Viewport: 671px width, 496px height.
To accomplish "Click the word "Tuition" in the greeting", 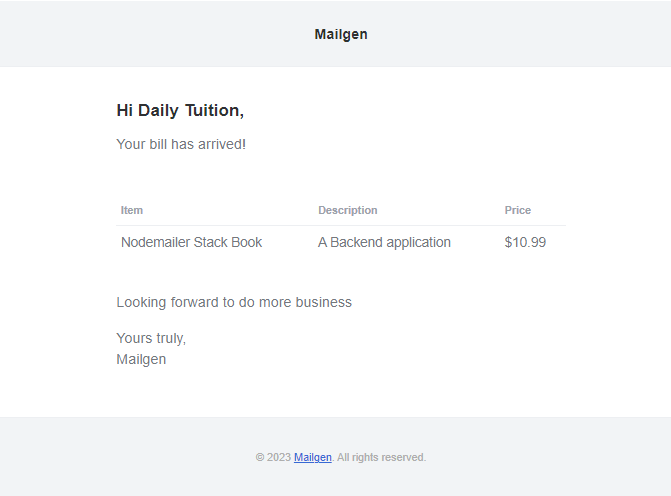I will (211, 110).
